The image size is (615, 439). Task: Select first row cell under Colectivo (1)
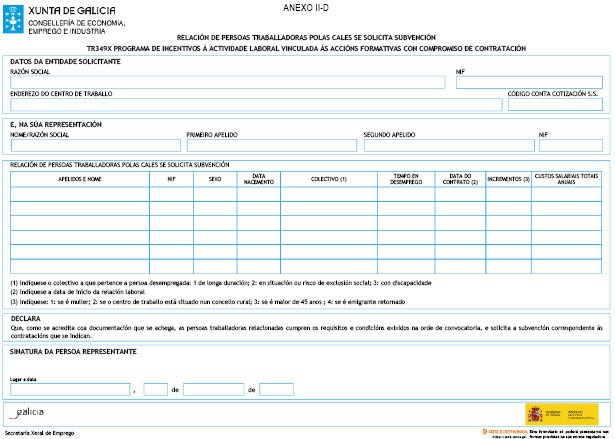(329, 194)
